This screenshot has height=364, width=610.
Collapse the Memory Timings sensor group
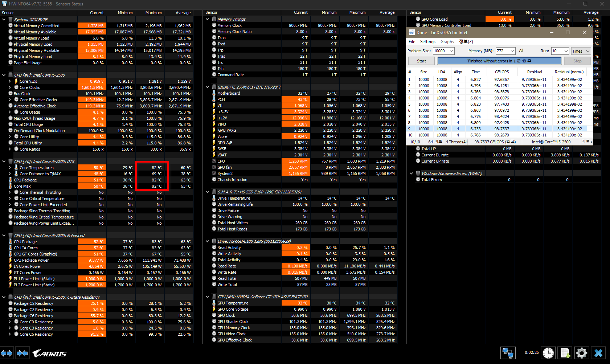208,19
